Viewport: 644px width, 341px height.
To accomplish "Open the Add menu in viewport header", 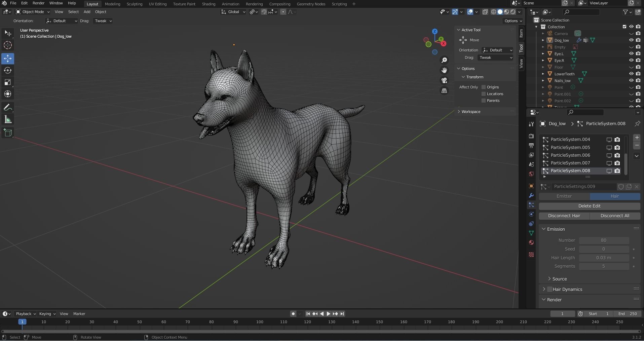I will 87,12.
